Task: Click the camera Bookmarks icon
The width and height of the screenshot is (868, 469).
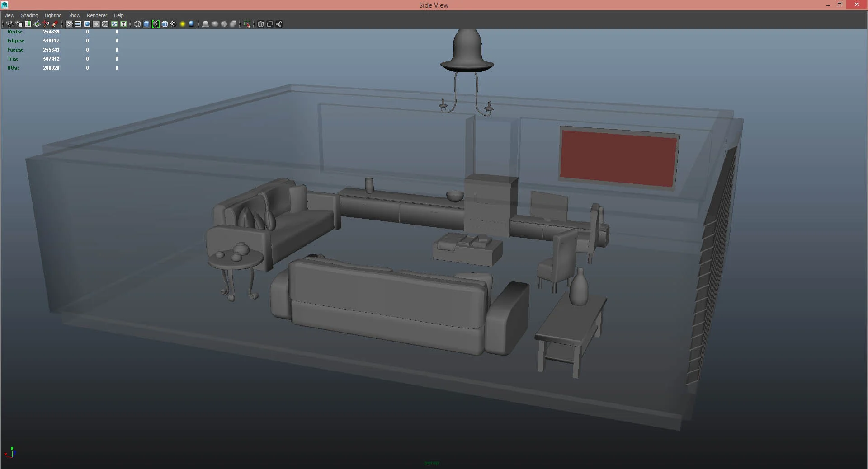Action: 28,24
